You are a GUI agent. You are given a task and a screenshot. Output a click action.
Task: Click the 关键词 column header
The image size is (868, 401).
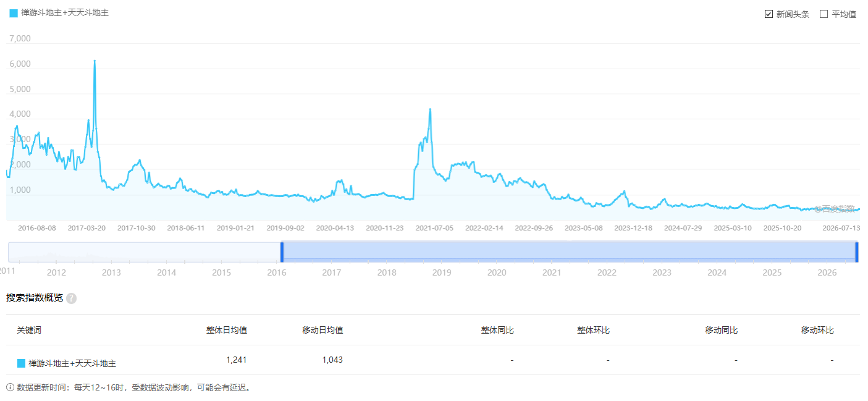(x=29, y=330)
